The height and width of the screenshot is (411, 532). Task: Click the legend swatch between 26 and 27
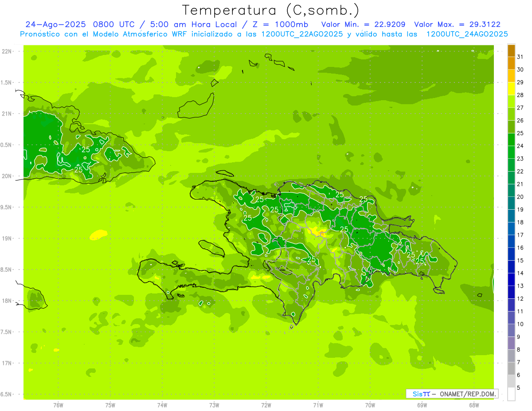pos(511,114)
